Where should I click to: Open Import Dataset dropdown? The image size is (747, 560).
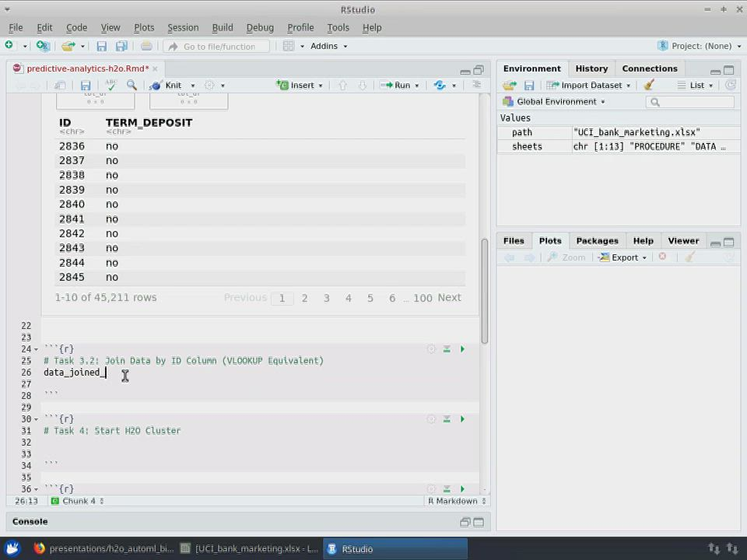coord(588,86)
